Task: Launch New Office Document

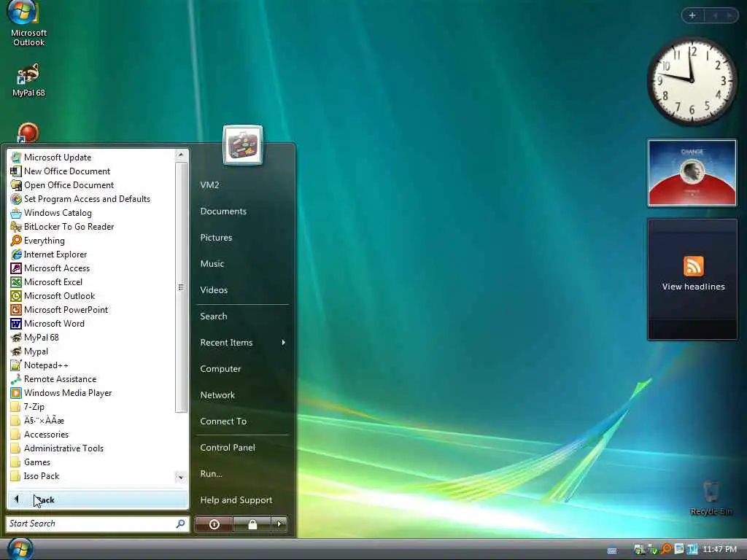Action: [91, 171]
